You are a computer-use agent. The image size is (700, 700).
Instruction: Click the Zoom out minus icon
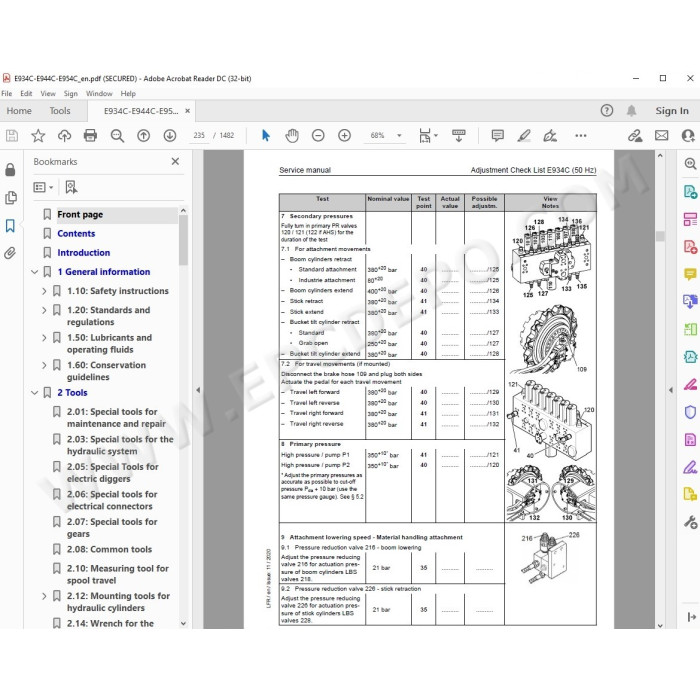(x=318, y=135)
